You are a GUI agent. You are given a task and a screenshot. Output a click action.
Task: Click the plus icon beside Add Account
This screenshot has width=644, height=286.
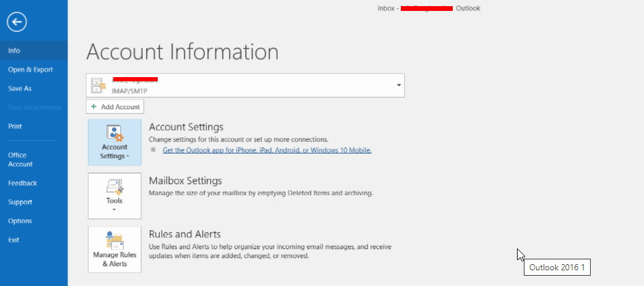pyautogui.click(x=94, y=106)
